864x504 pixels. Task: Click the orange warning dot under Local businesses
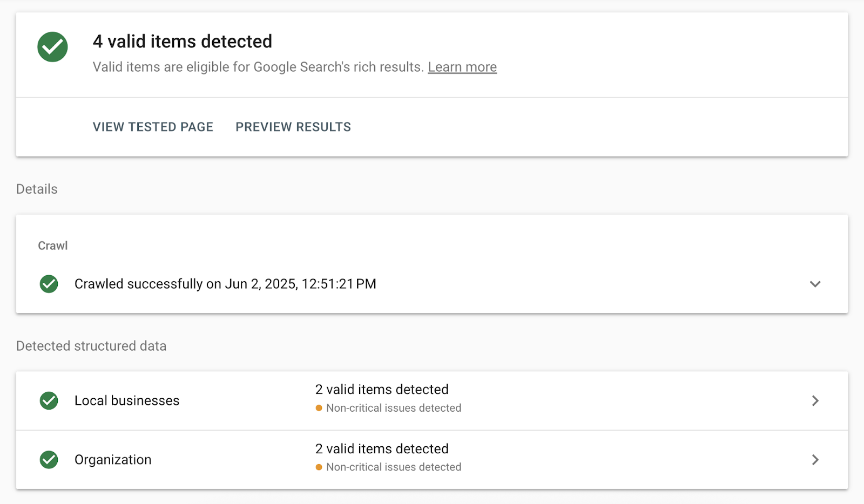(x=319, y=408)
